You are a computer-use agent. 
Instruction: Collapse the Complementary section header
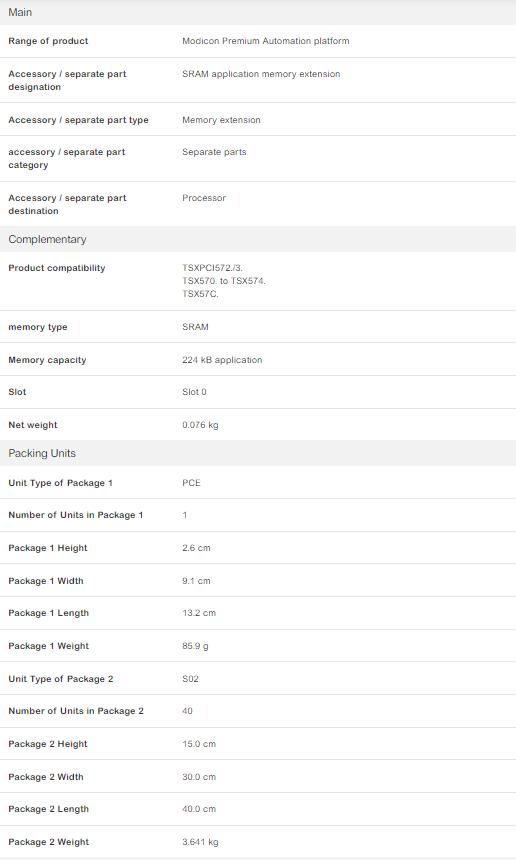(258, 239)
